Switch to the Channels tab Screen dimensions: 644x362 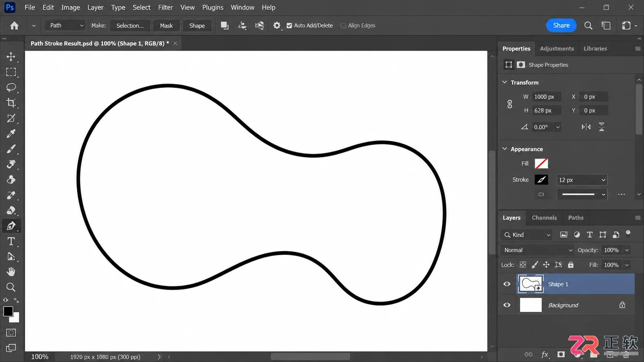click(x=544, y=218)
